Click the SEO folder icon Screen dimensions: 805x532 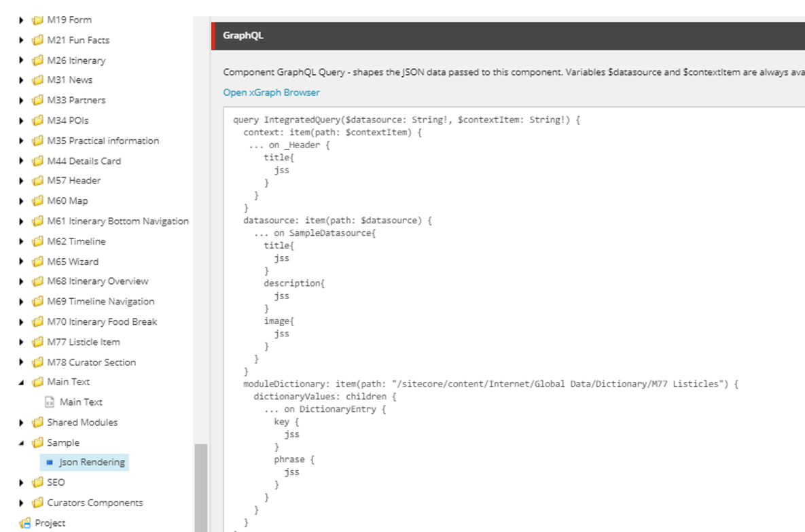point(38,482)
